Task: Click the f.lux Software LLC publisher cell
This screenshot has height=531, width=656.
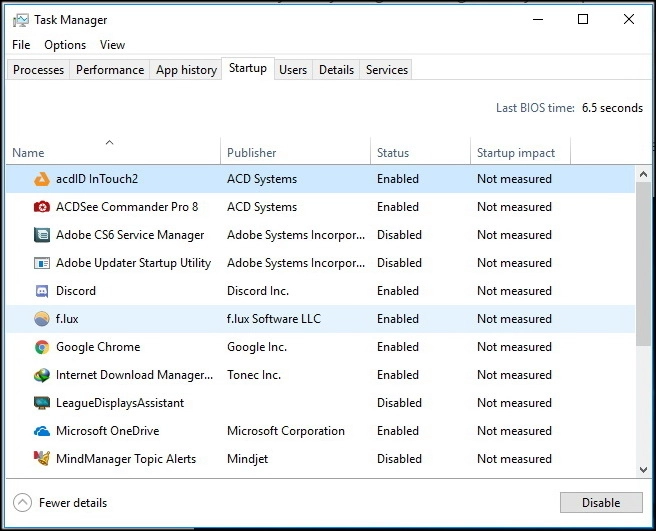Action: 274,319
